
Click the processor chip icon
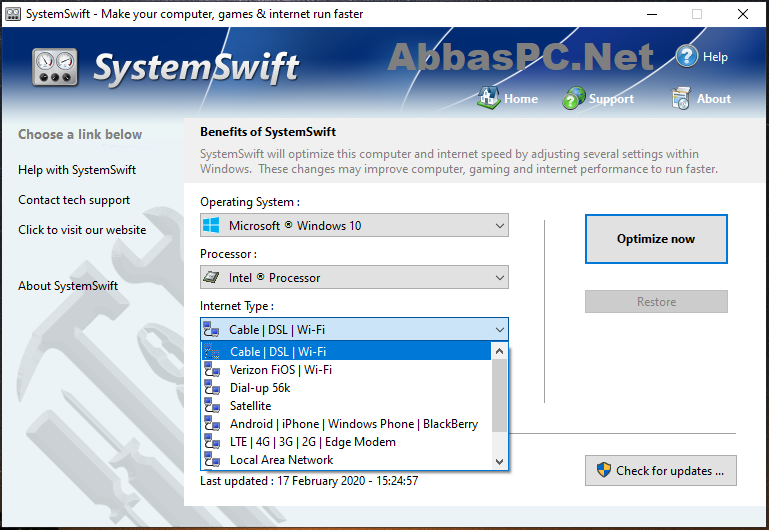coord(211,278)
